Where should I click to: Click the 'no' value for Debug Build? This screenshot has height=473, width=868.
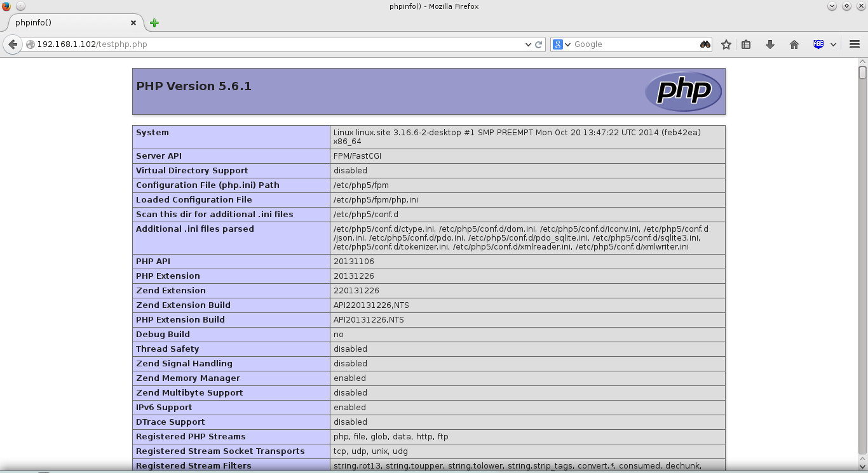tap(338, 335)
